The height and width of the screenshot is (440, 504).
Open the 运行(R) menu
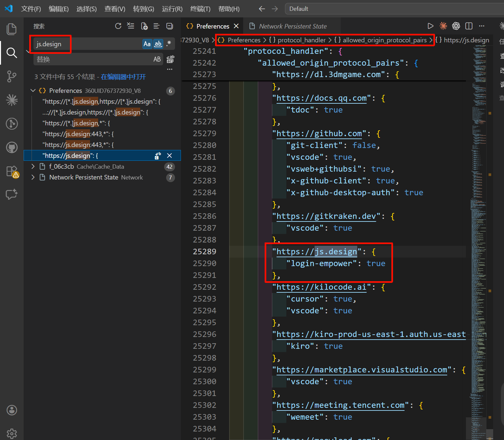click(x=172, y=9)
